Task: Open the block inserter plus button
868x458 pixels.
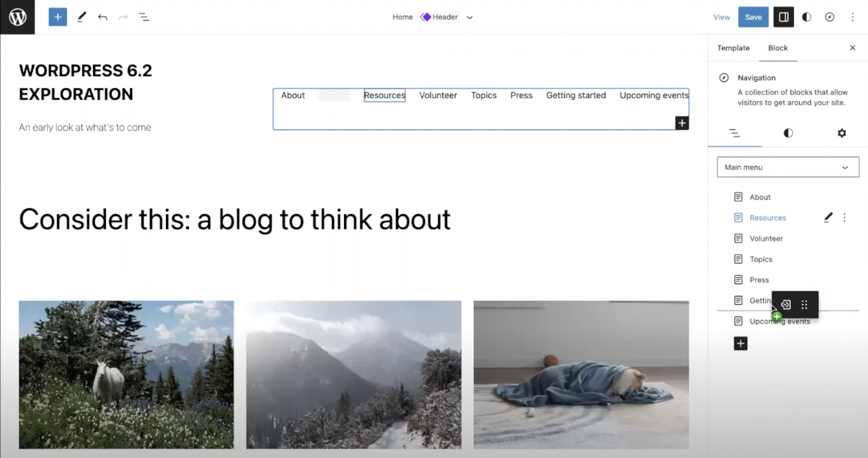Action: (58, 17)
